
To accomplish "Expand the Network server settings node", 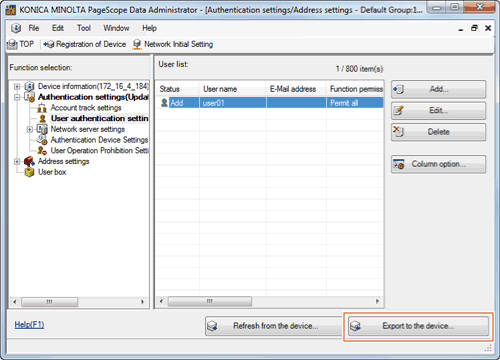I will pyautogui.click(x=30, y=129).
